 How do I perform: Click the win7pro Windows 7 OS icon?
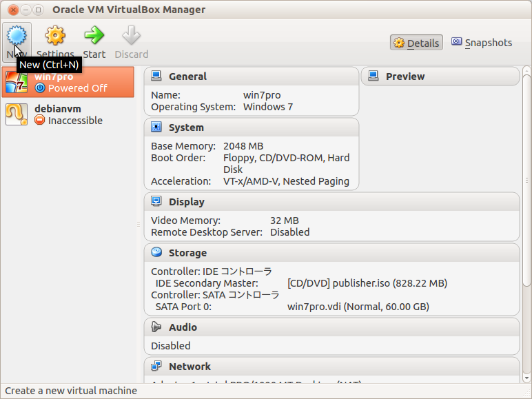pyautogui.click(x=17, y=82)
